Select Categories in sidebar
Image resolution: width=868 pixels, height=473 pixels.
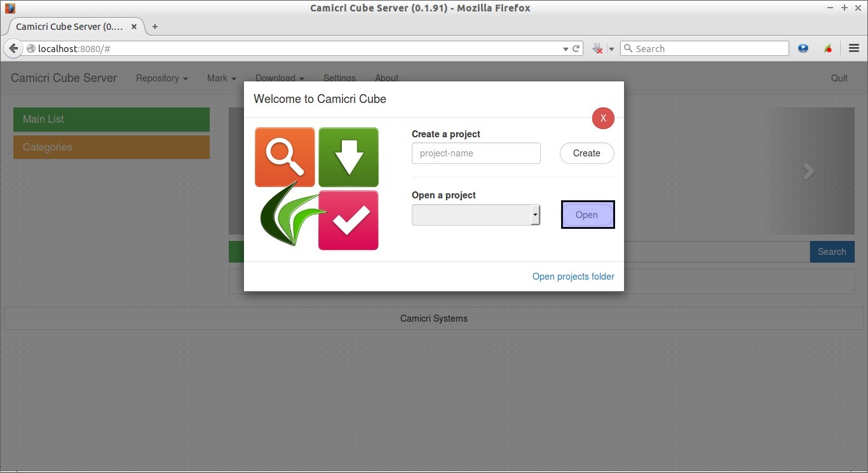[x=111, y=147]
